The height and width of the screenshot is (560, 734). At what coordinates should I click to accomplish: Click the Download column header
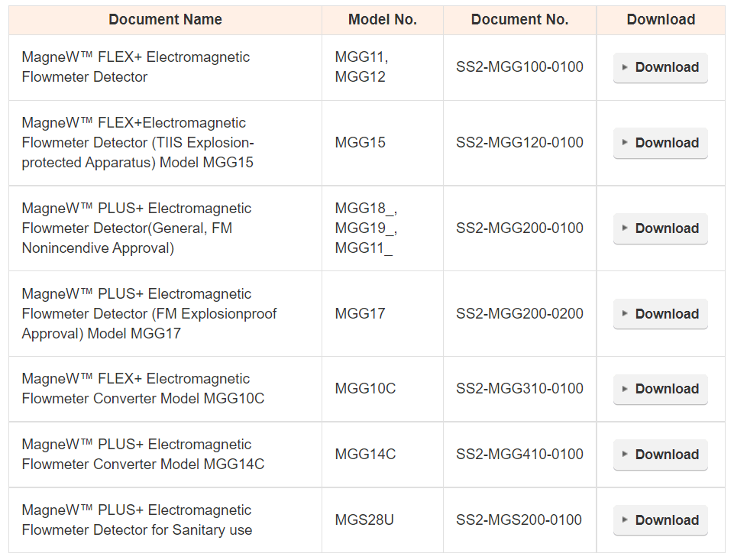661,20
